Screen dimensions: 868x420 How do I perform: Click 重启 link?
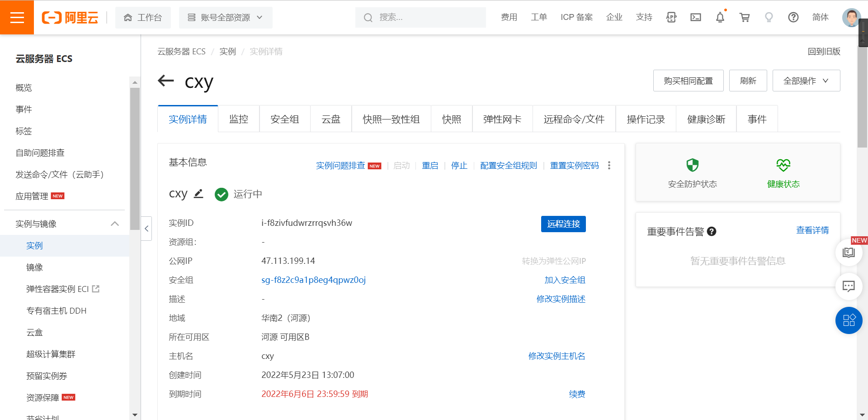(430, 166)
